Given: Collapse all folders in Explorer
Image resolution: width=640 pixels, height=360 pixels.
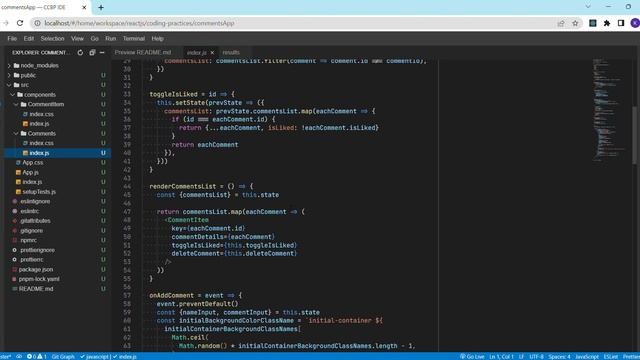Looking at the screenshot, I should [92, 53].
